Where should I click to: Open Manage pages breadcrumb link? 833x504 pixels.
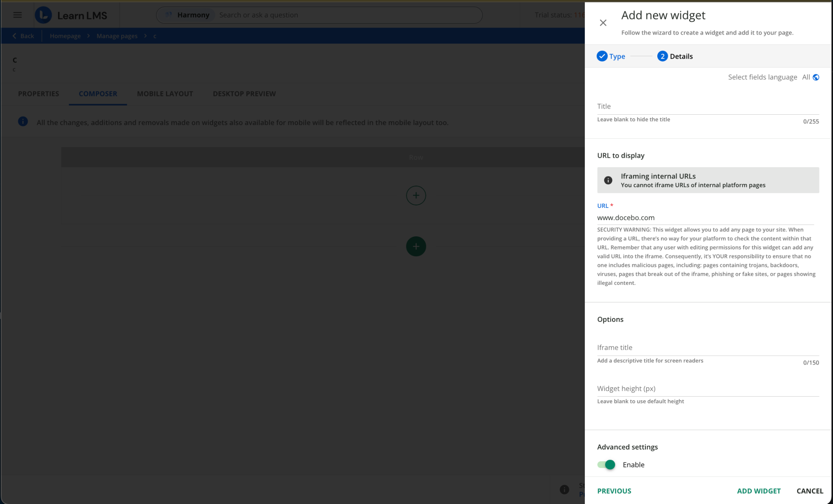[x=117, y=36]
